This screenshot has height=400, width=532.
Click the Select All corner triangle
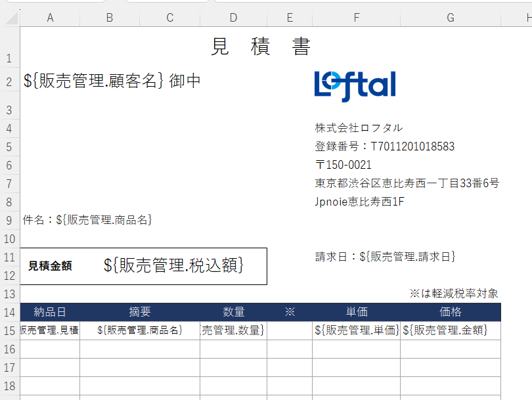[10, 18]
